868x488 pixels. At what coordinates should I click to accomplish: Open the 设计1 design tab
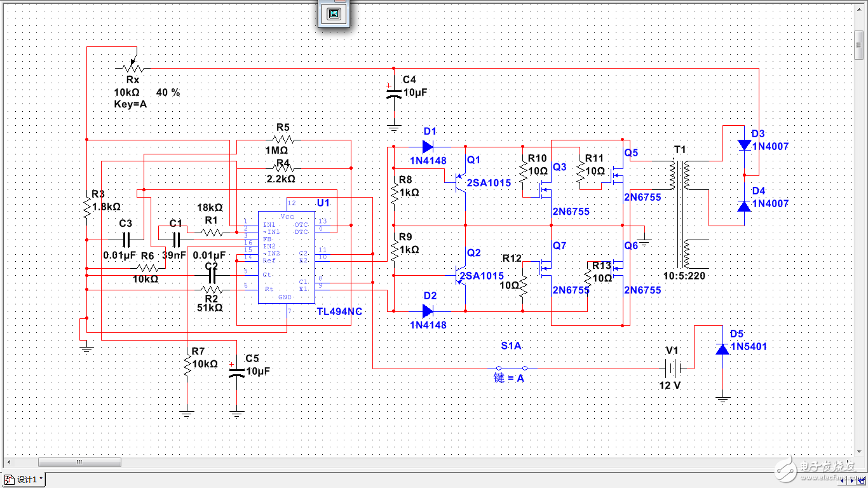click(23, 480)
